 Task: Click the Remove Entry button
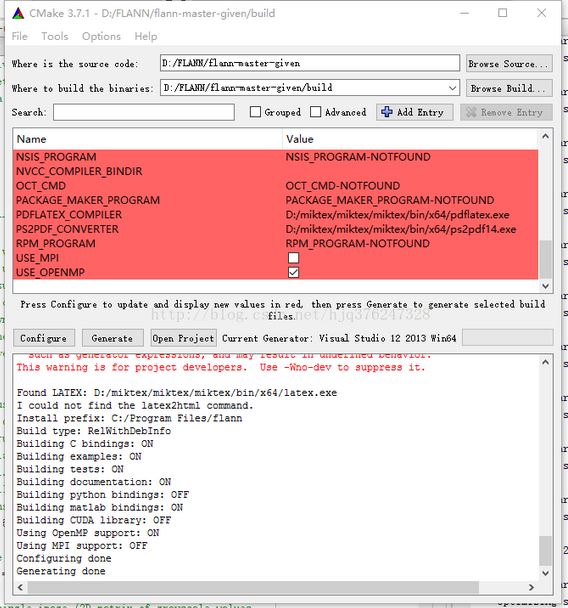[x=506, y=112]
